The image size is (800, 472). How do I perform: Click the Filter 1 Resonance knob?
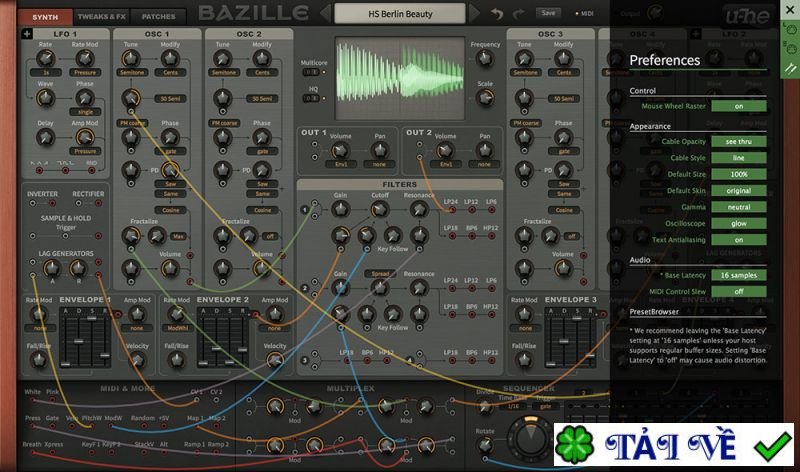coord(419,209)
